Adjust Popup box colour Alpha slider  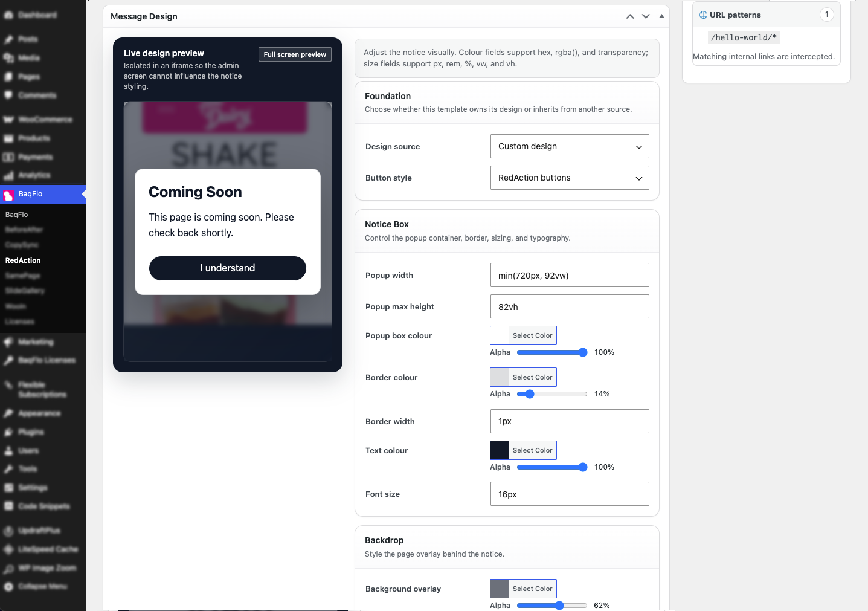(552, 352)
